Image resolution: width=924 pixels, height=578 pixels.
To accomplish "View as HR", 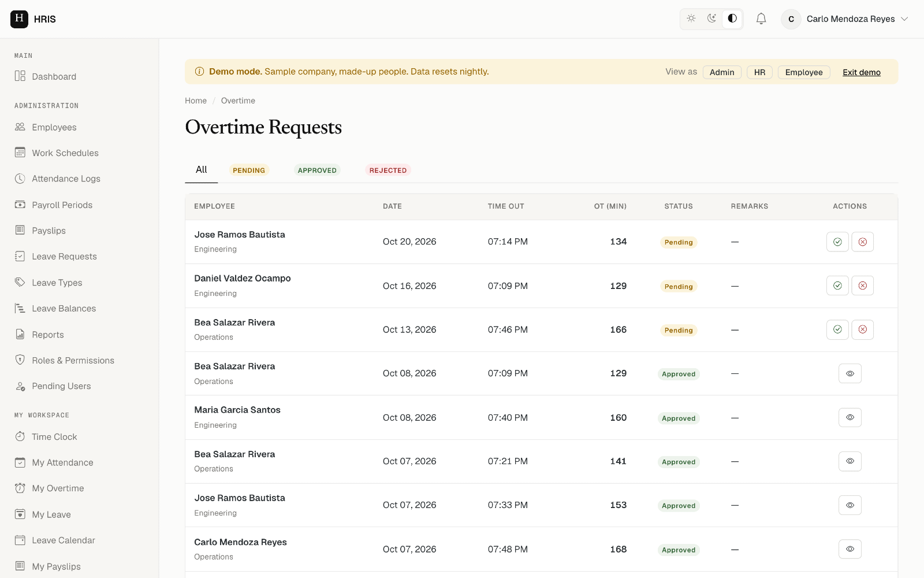I will tap(759, 72).
